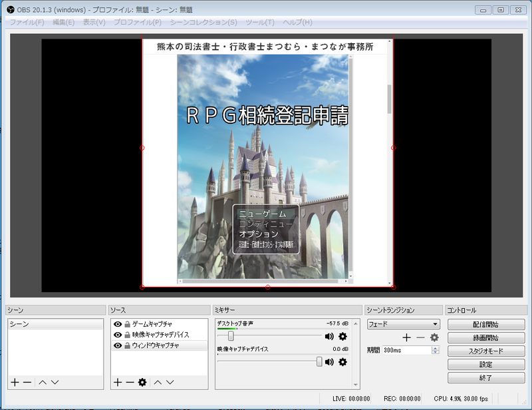532x410 pixels.
Task: Click 配信開始 button
Action: 486,324
